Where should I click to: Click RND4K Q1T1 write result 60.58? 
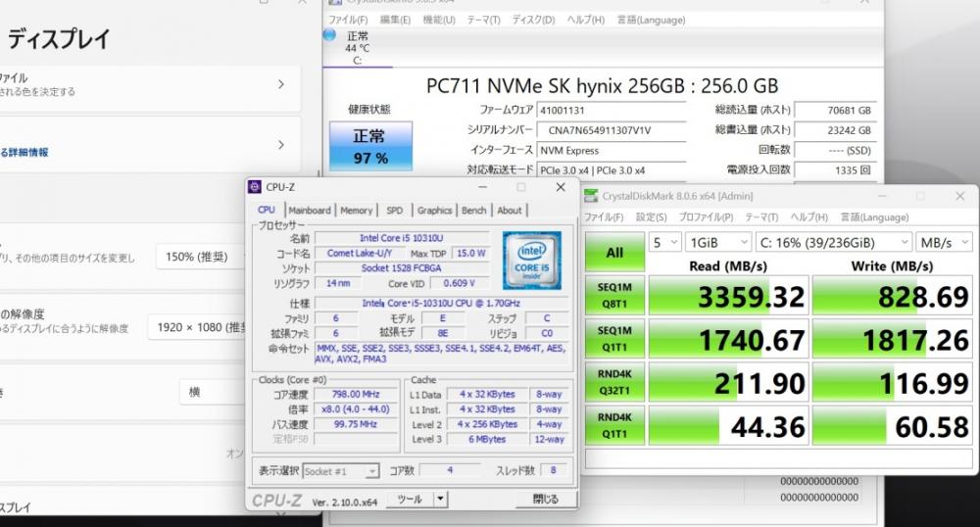click(x=893, y=426)
